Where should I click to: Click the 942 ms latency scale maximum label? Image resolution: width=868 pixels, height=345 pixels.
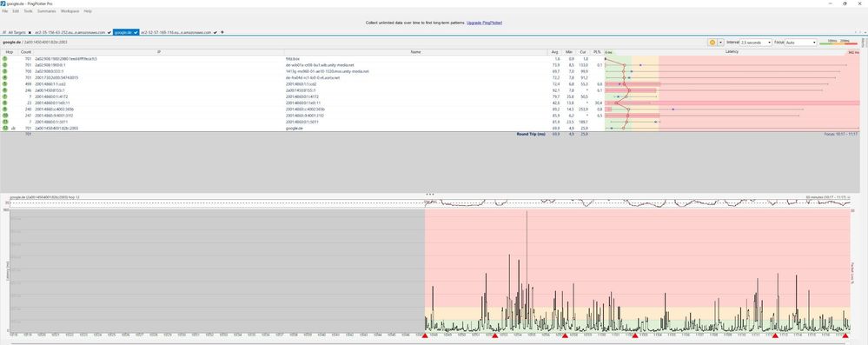[x=853, y=52]
